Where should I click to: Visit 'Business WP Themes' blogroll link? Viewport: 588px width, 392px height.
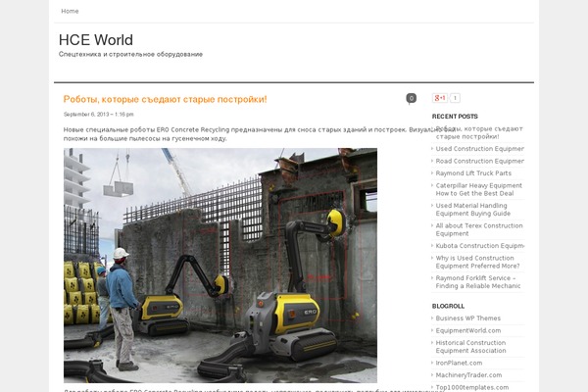pos(468,318)
